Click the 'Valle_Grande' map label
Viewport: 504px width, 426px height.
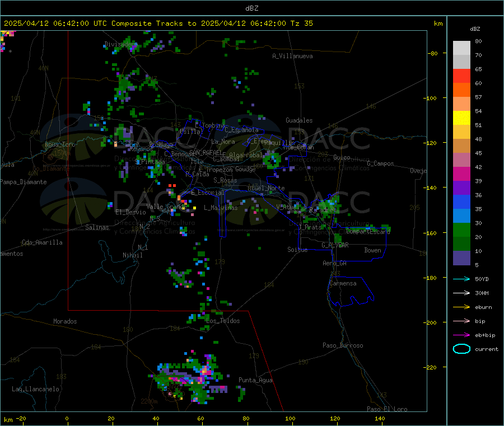point(166,207)
